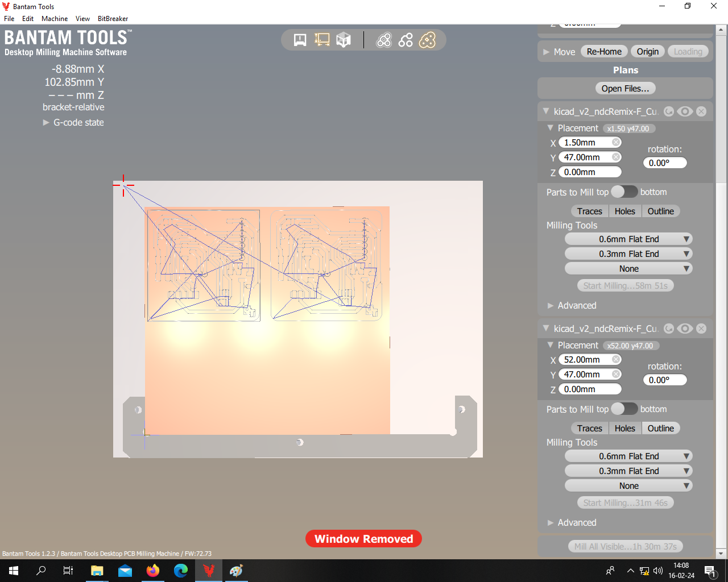Click the Loading button
The width and height of the screenshot is (728, 582).
(688, 52)
